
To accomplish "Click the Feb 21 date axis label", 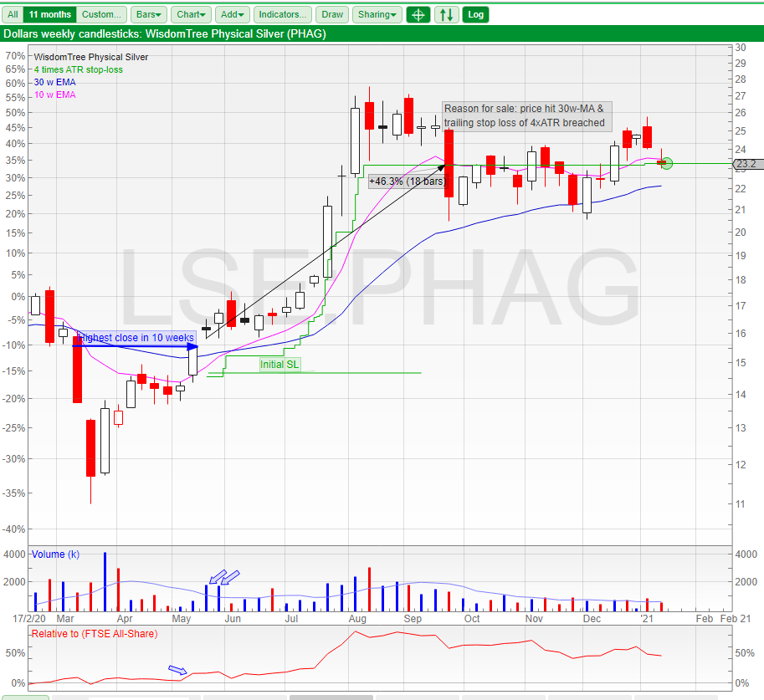I will (736, 619).
